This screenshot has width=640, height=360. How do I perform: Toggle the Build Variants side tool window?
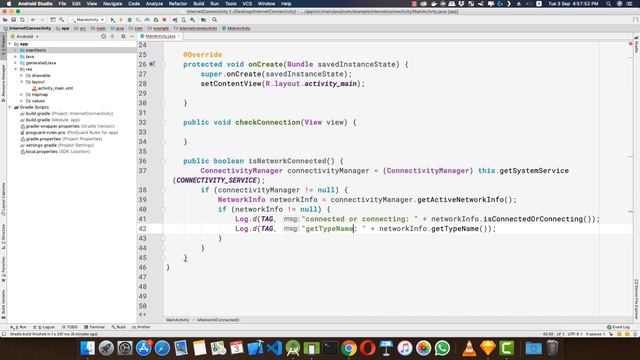3,304
